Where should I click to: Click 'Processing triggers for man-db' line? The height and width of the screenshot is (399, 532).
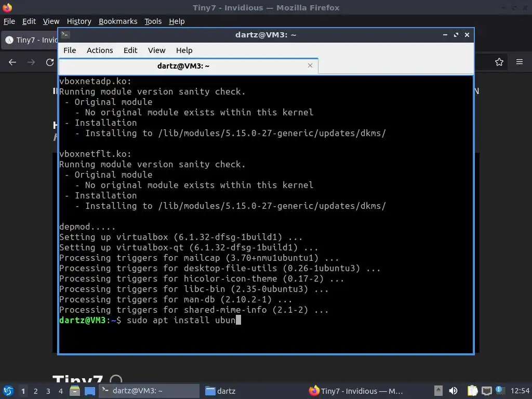pos(176,300)
